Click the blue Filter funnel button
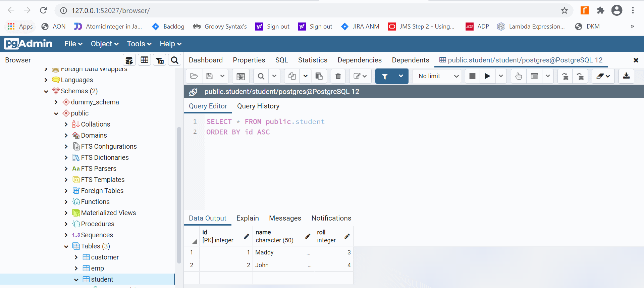Screen dimensions: 644x288 pyautogui.click(x=385, y=76)
